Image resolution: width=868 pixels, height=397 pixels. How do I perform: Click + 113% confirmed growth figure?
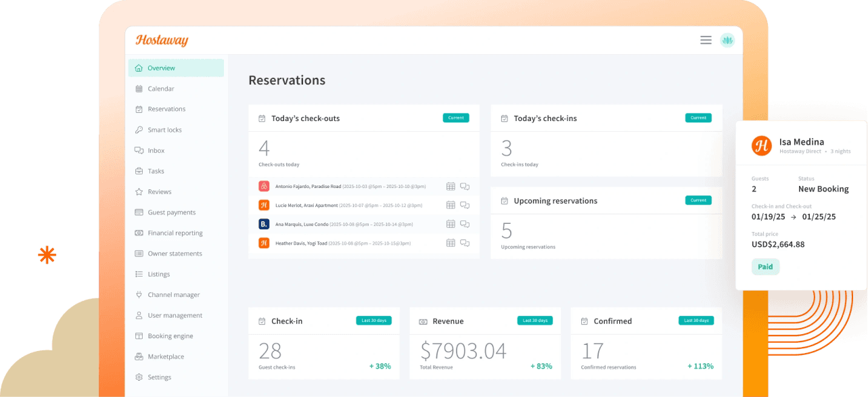tap(701, 366)
